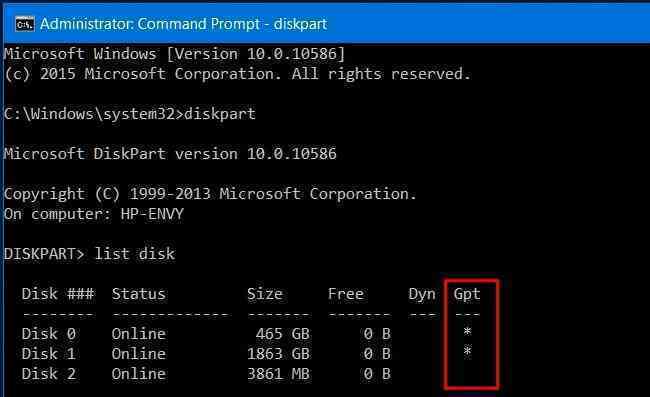This screenshot has height=397, width=650.
Task: Click the 'diskpart' command after system32 prompt
Action: tap(220, 114)
